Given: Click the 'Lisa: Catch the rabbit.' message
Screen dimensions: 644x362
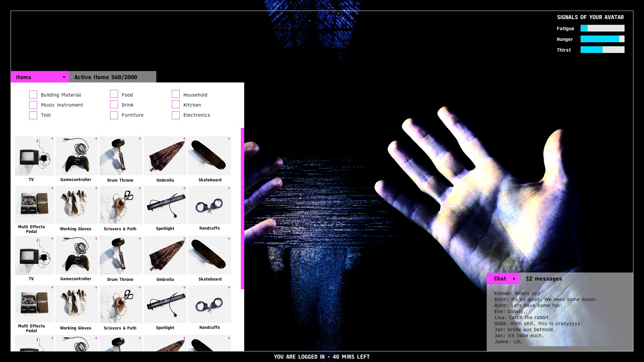Looking at the screenshot, I should click(x=523, y=317).
